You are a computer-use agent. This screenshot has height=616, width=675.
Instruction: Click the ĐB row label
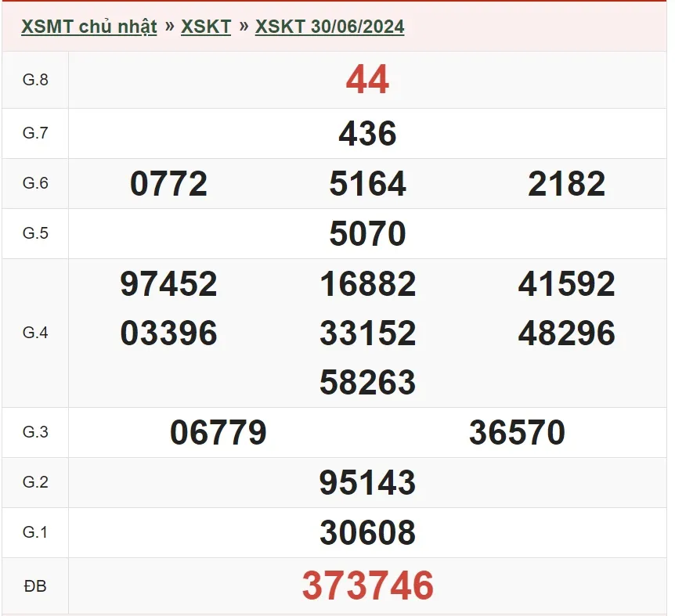click(x=35, y=586)
